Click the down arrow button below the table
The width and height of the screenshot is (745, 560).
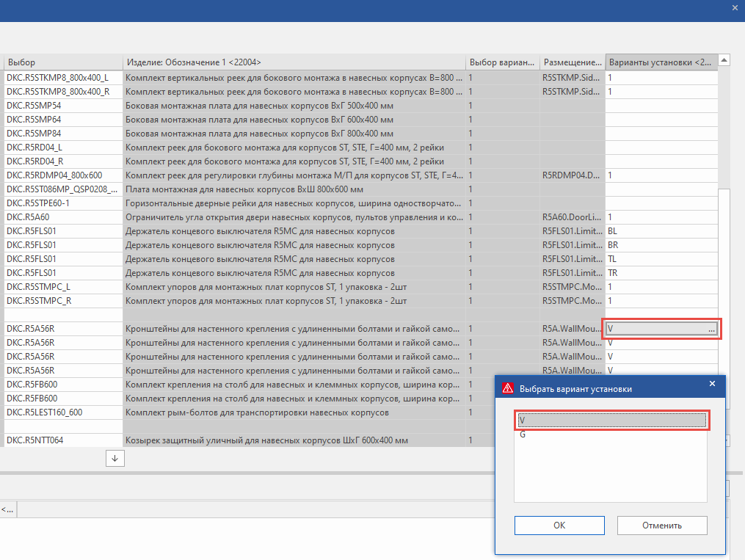[115, 459]
